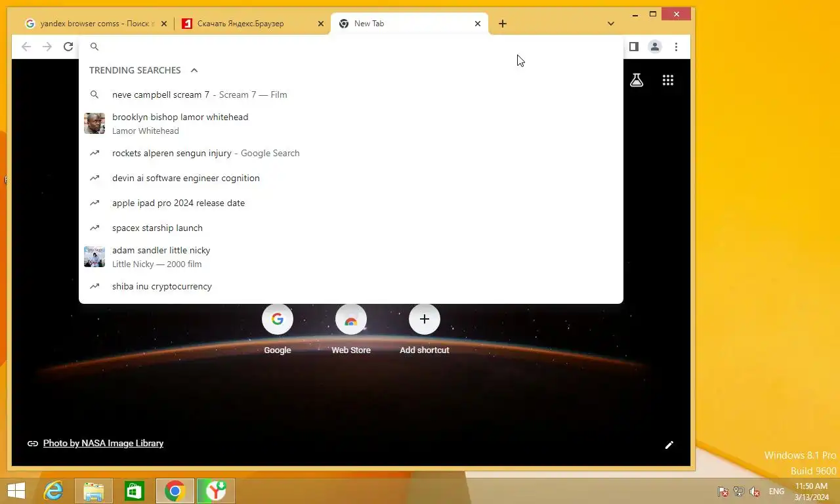Close the yandex browser comss tab

coord(164,24)
